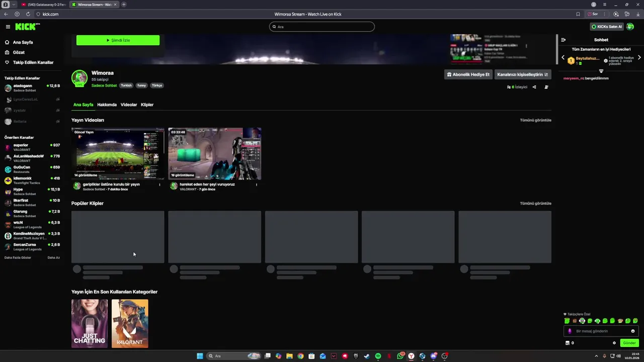Screen dimensions: 644x362
Task: Click the Kick search box
Action: click(x=322, y=27)
